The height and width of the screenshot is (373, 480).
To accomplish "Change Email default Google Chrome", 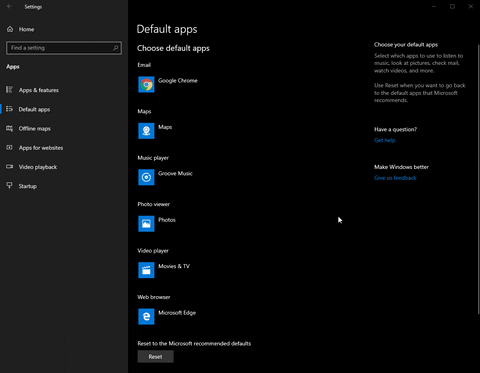I will click(x=178, y=81).
